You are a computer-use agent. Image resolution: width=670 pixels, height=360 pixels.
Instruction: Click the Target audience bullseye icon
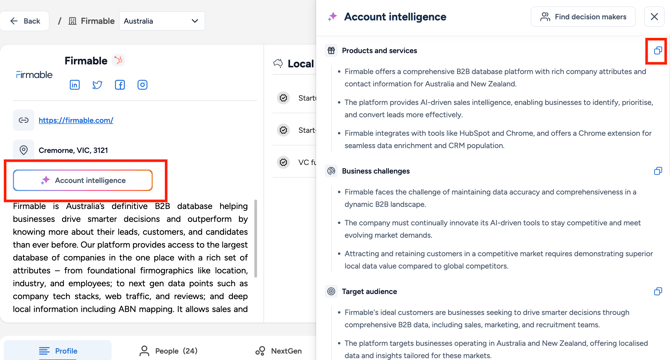tap(331, 291)
